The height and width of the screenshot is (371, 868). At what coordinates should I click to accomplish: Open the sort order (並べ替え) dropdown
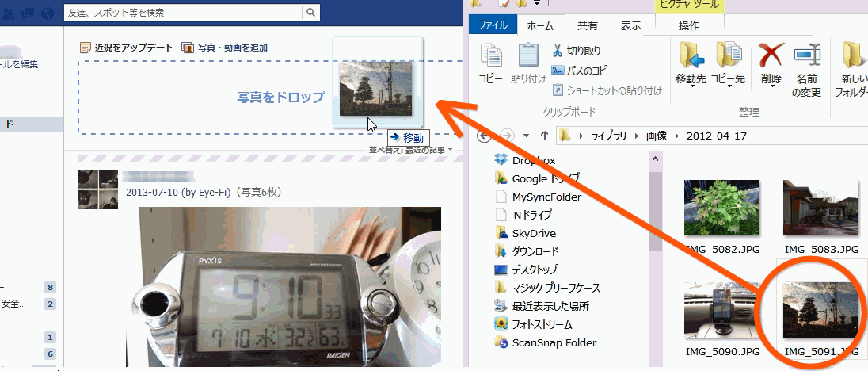[x=412, y=150]
